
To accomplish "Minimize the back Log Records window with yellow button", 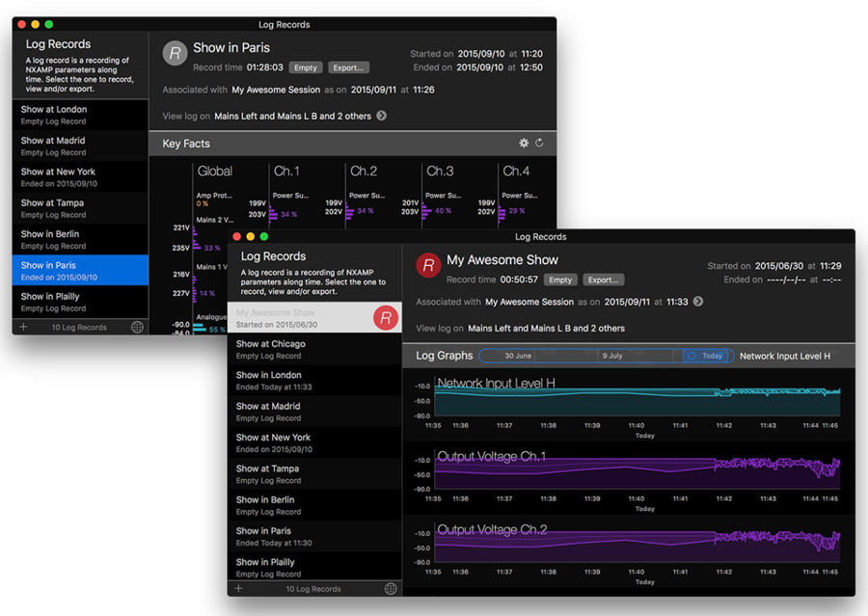I will pos(36,24).
